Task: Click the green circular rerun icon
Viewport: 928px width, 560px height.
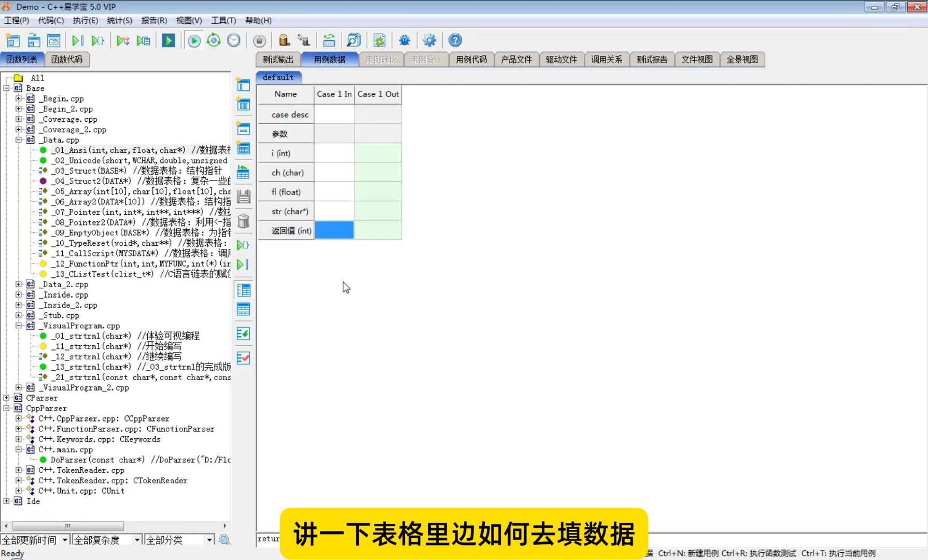Action: click(x=214, y=40)
